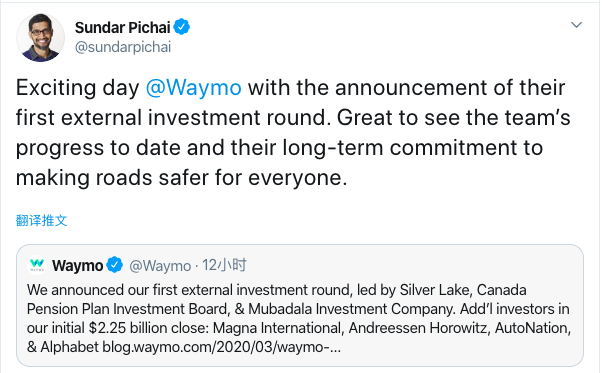
Task: Open the gray @Waymo handle in the quote
Action: pos(160,266)
